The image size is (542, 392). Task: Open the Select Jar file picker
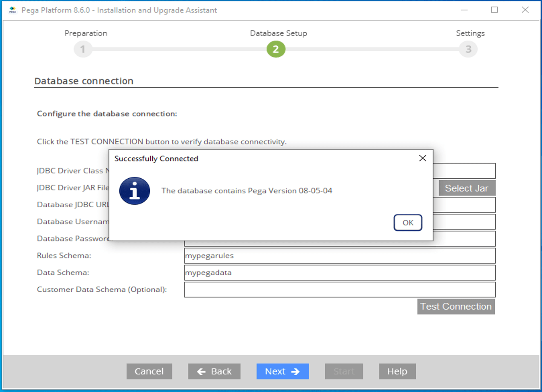click(x=466, y=188)
